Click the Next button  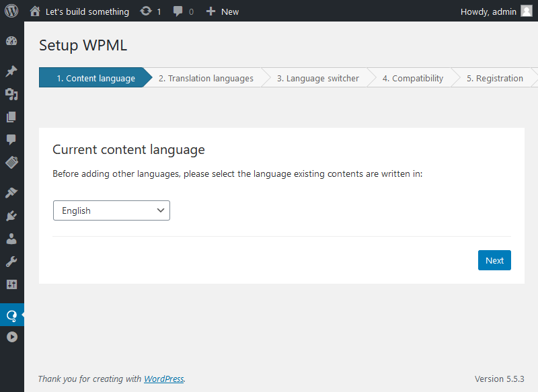[494, 260]
